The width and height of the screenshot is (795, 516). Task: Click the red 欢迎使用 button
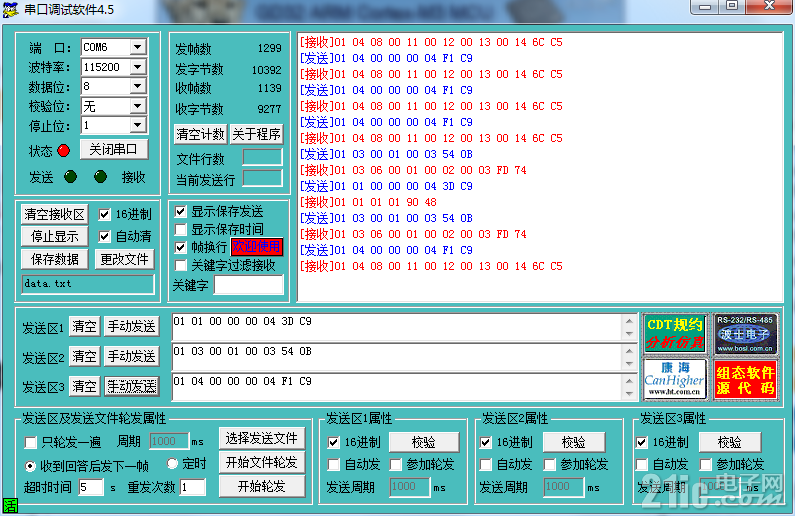[x=257, y=247]
